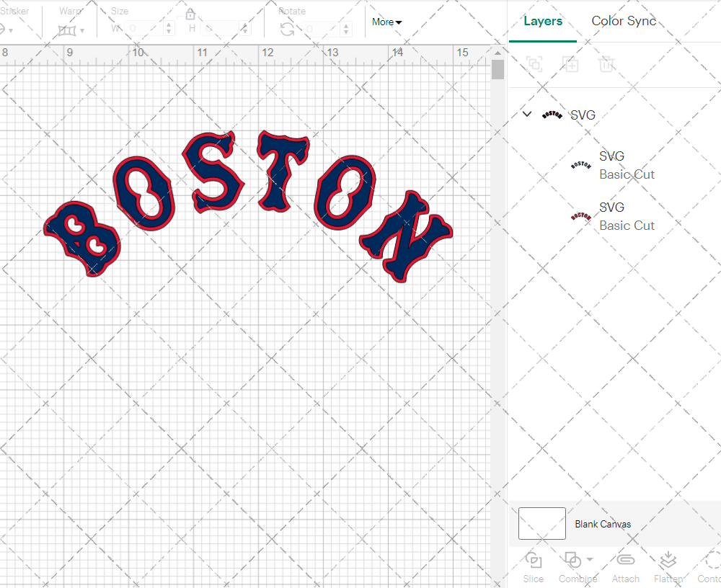This screenshot has width=721, height=588.
Task: Collapse the SVG group layer chevron
Action: 527,115
